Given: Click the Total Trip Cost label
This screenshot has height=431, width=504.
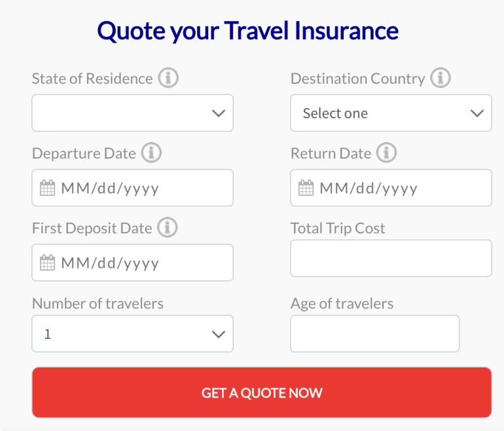Looking at the screenshot, I should click(338, 229).
